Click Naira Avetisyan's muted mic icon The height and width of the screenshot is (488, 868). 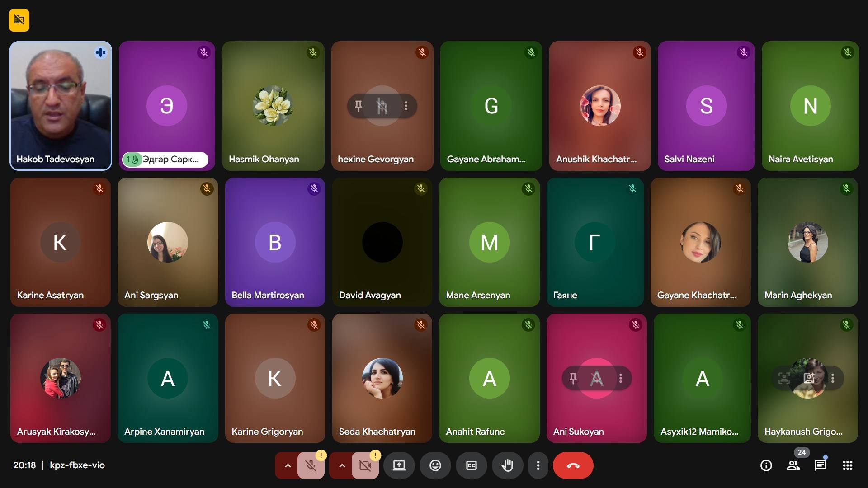(848, 53)
